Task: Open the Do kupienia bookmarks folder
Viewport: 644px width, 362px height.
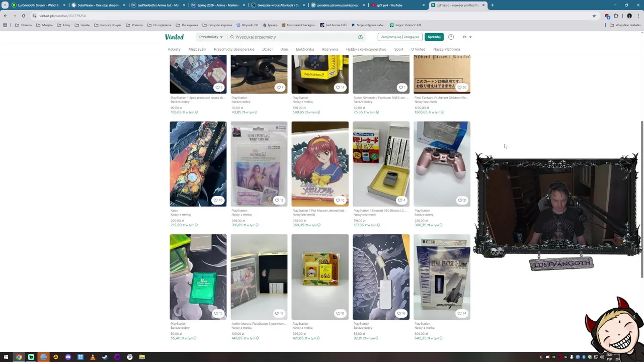Action: point(187,25)
